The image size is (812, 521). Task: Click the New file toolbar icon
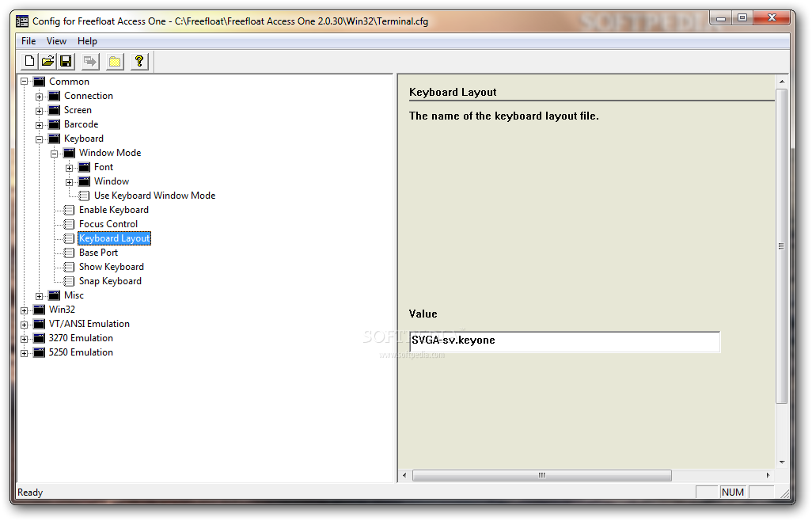point(29,62)
